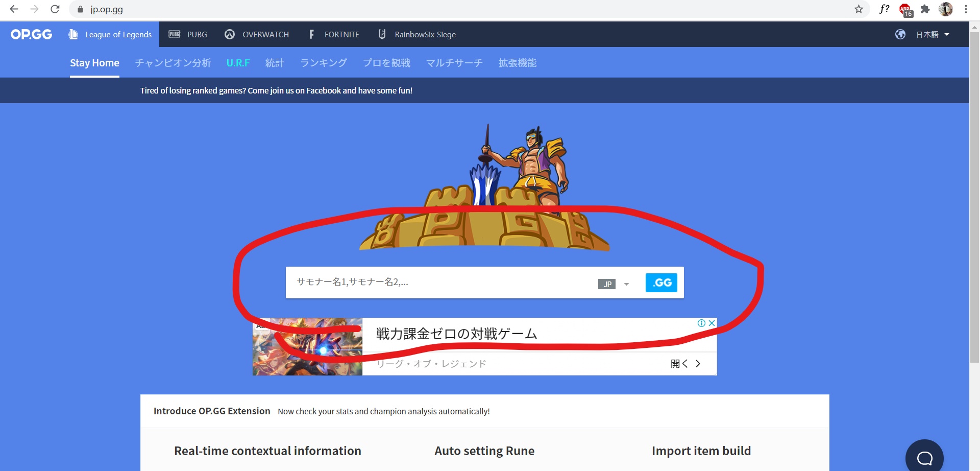980x471 pixels.
Task: Open the f? extension icon
Action: tap(884, 9)
